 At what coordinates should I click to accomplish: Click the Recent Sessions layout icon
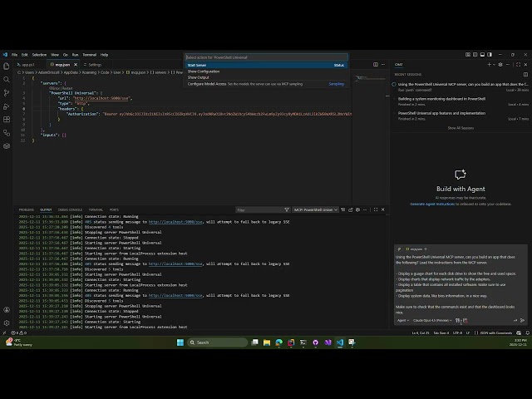[x=525, y=74]
